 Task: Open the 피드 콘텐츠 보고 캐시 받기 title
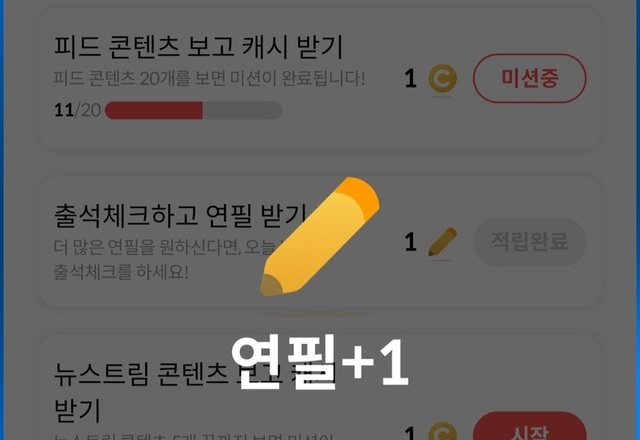point(198,47)
